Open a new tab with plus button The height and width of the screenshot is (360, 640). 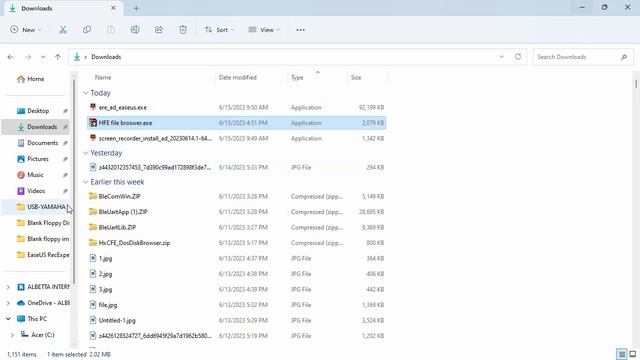pos(136,8)
